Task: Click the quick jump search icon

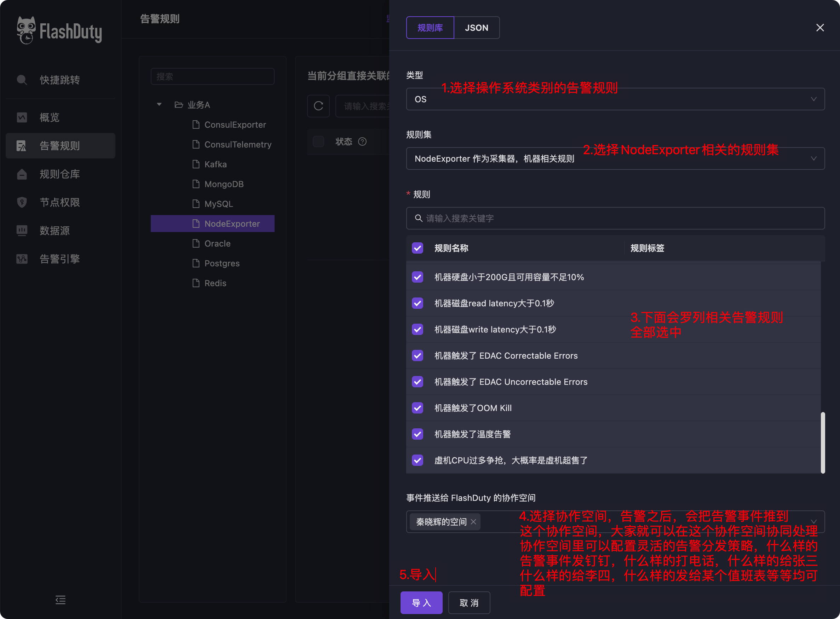Action: [22, 80]
